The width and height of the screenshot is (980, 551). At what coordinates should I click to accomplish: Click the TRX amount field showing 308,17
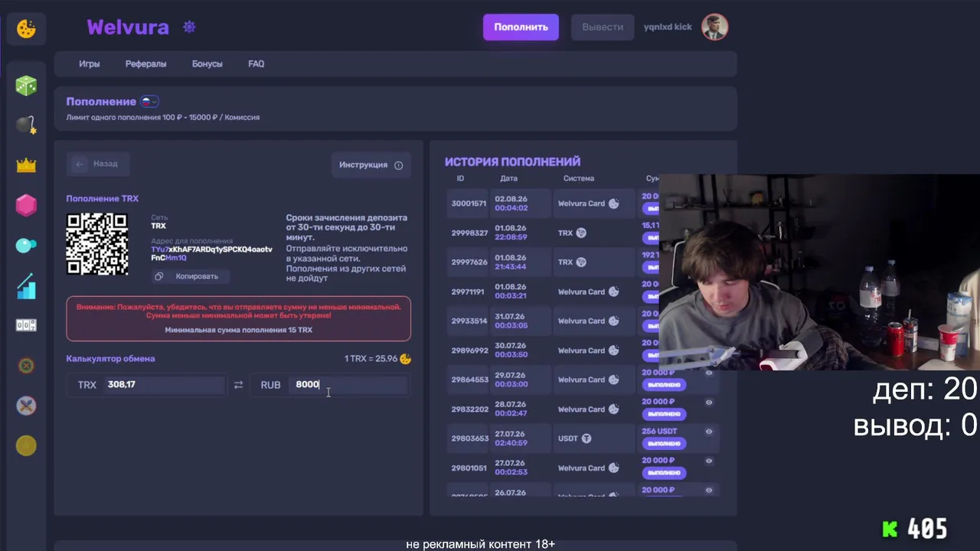165,384
